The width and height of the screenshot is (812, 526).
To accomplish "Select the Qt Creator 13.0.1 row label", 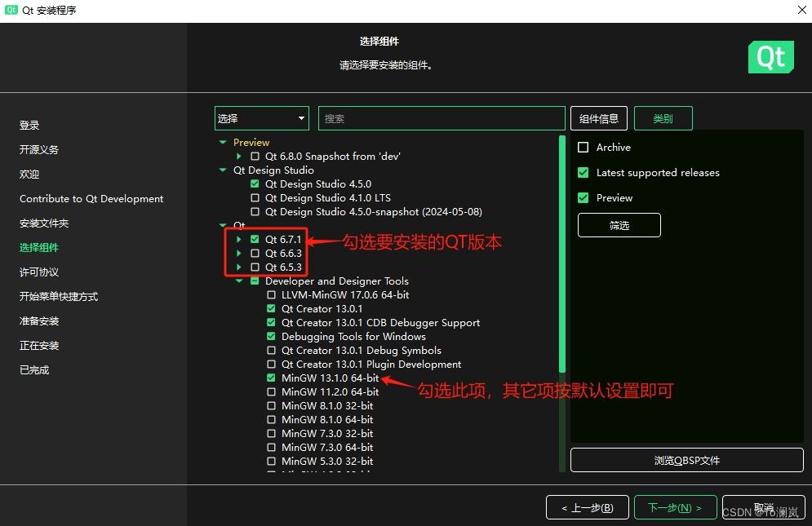I will point(322,308).
